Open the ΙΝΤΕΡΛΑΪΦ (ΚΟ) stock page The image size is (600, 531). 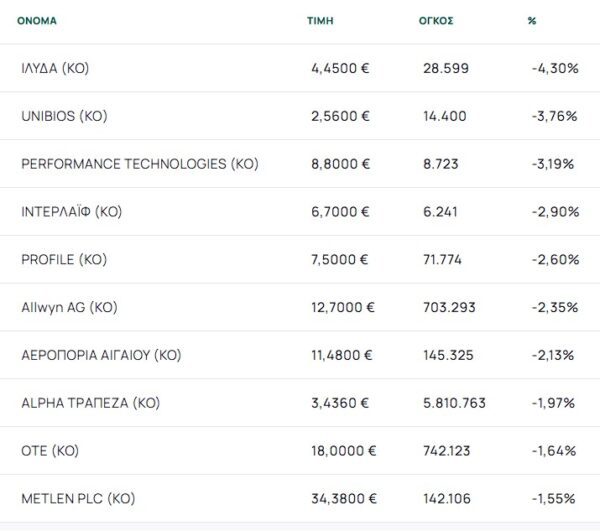pyautogui.click(x=71, y=212)
